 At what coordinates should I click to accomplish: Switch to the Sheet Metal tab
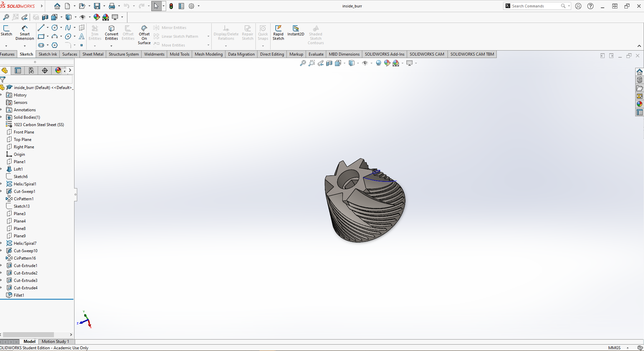[93, 54]
